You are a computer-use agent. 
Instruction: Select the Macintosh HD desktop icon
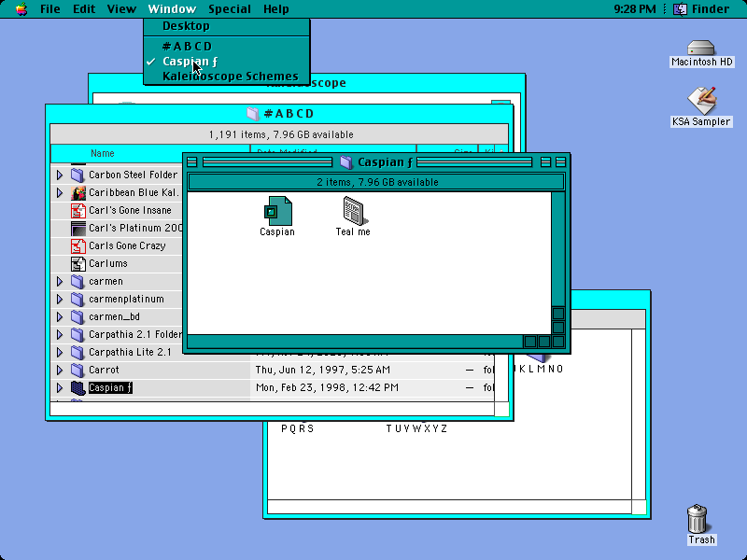(x=701, y=49)
